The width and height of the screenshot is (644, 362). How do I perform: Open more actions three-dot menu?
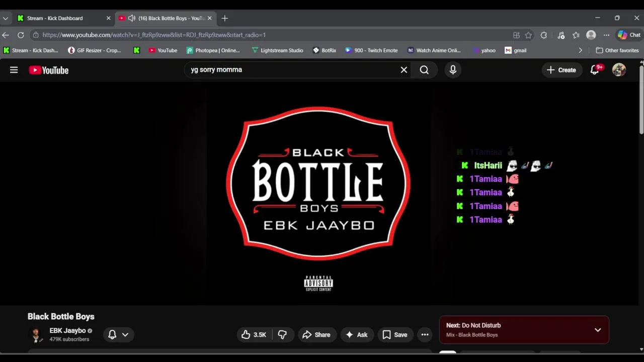[x=425, y=334]
